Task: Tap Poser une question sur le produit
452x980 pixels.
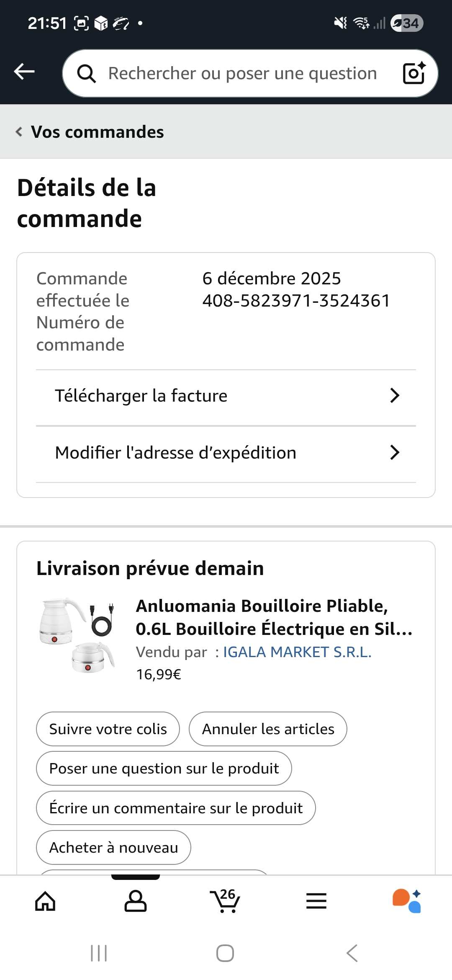Action: pos(164,769)
